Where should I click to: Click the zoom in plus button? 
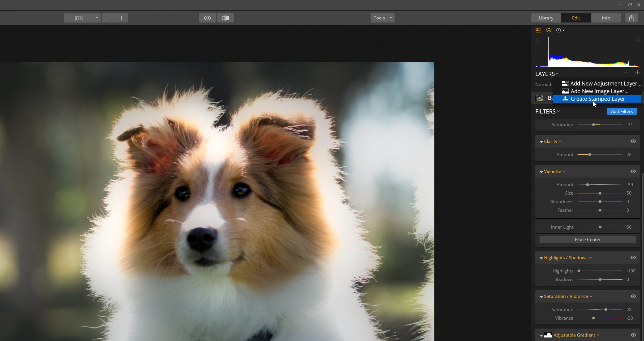click(122, 18)
